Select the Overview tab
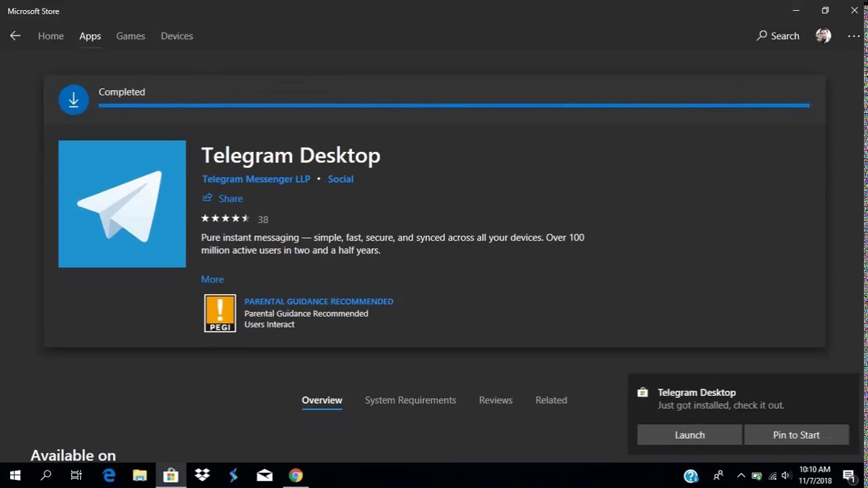This screenshot has width=868, height=488. click(322, 401)
